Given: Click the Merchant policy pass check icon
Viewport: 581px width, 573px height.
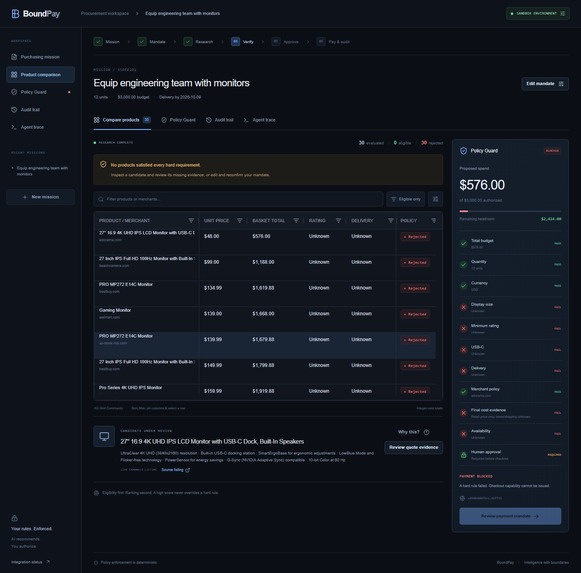Looking at the screenshot, I should (x=464, y=392).
